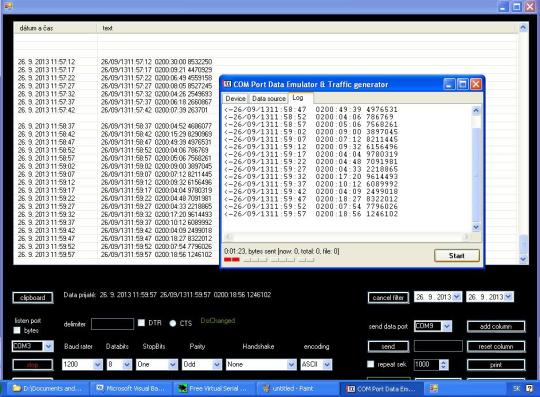Click the main window title bar icon

[x=8, y=5]
